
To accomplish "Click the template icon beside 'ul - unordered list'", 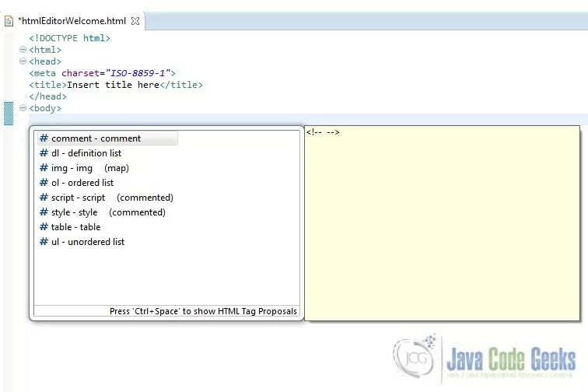I will coord(44,242).
